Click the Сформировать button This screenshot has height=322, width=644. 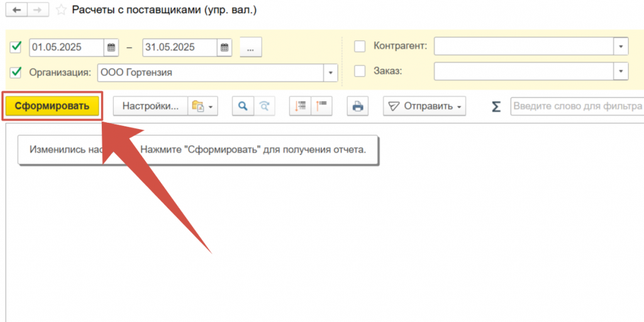coord(52,106)
